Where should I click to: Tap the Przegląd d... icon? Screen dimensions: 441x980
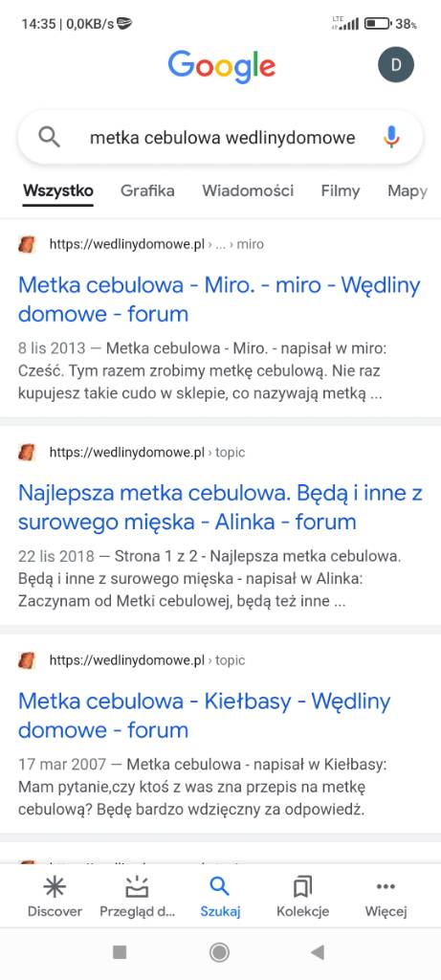click(x=137, y=886)
